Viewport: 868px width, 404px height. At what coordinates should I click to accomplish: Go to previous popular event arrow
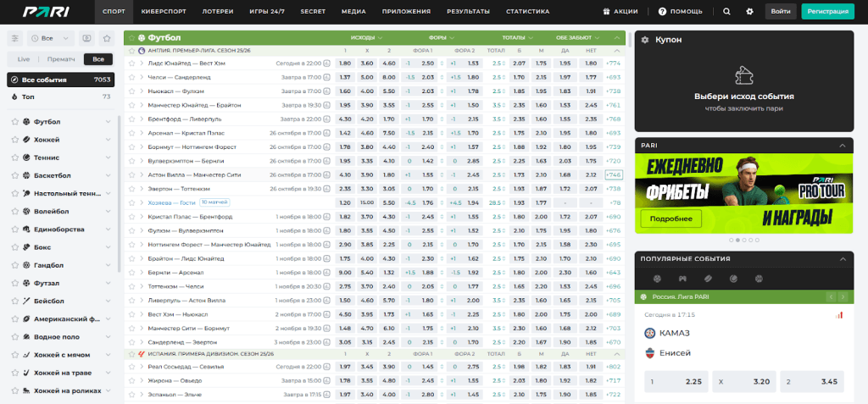point(831,297)
